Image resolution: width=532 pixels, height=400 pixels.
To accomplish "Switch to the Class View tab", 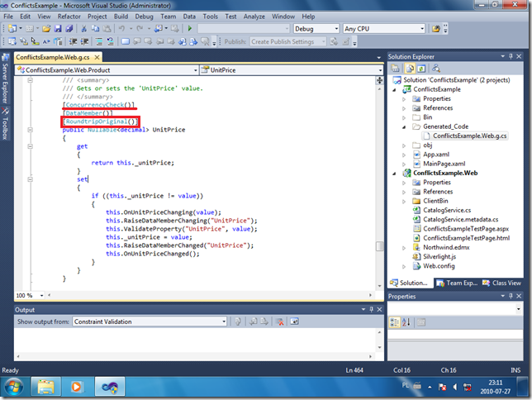I will [x=501, y=283].
